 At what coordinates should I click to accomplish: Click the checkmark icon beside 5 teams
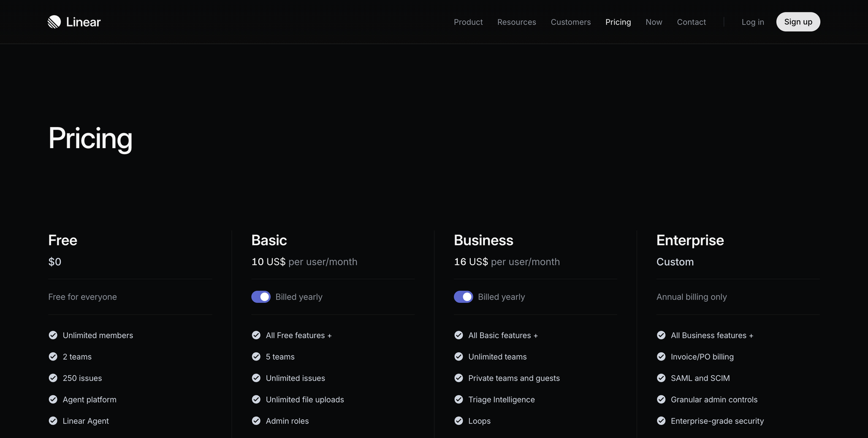[256, 357]
